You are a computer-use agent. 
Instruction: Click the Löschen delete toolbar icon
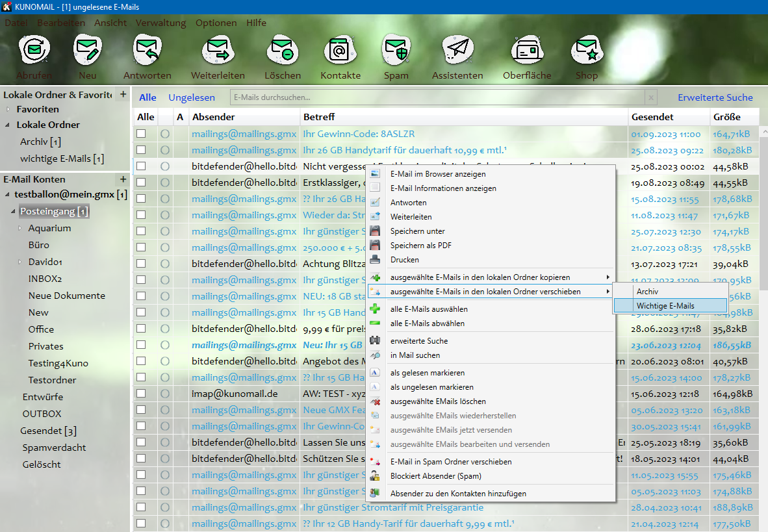(x=283, y=50)
